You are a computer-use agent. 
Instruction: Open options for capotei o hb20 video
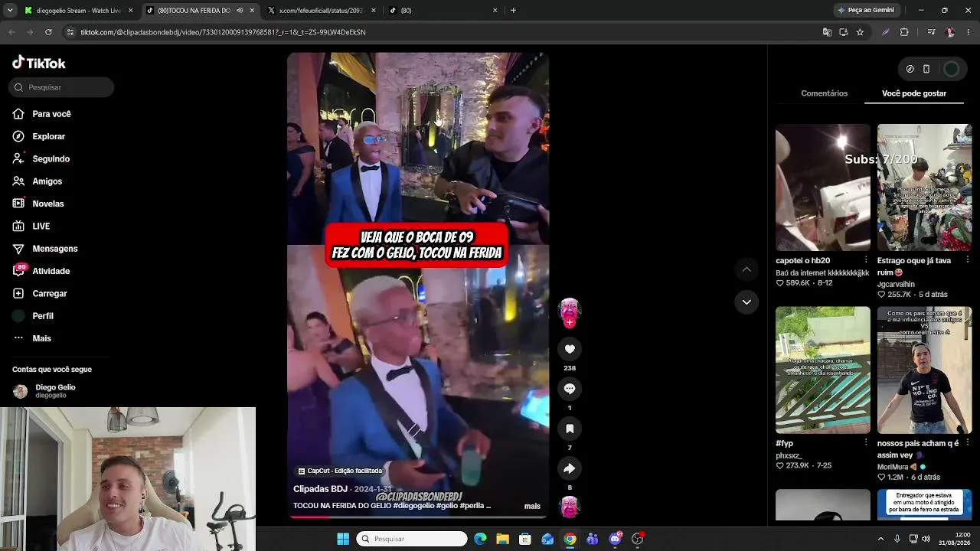pos(866,260)
